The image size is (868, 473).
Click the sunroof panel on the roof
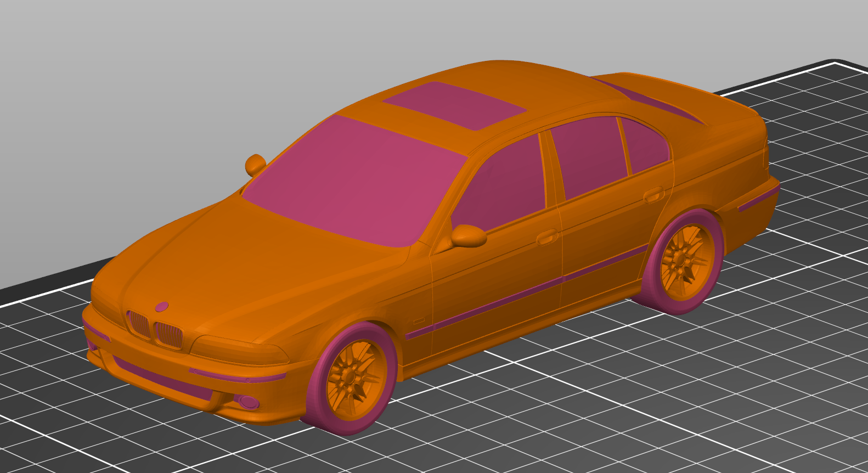coord(454,105)
